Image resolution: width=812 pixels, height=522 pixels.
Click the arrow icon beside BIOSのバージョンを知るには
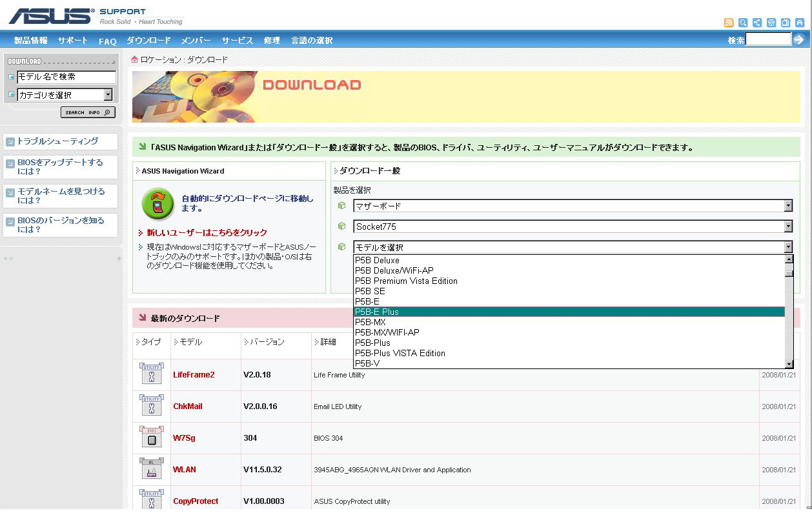[10, 221]
